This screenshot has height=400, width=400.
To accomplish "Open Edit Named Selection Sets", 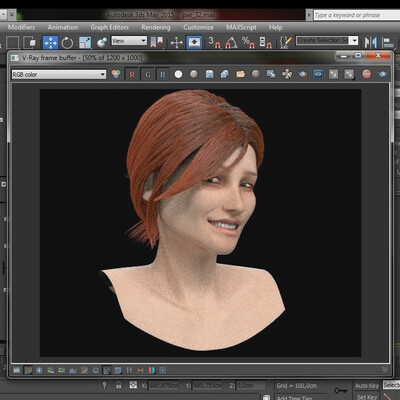I will (286, 42).
